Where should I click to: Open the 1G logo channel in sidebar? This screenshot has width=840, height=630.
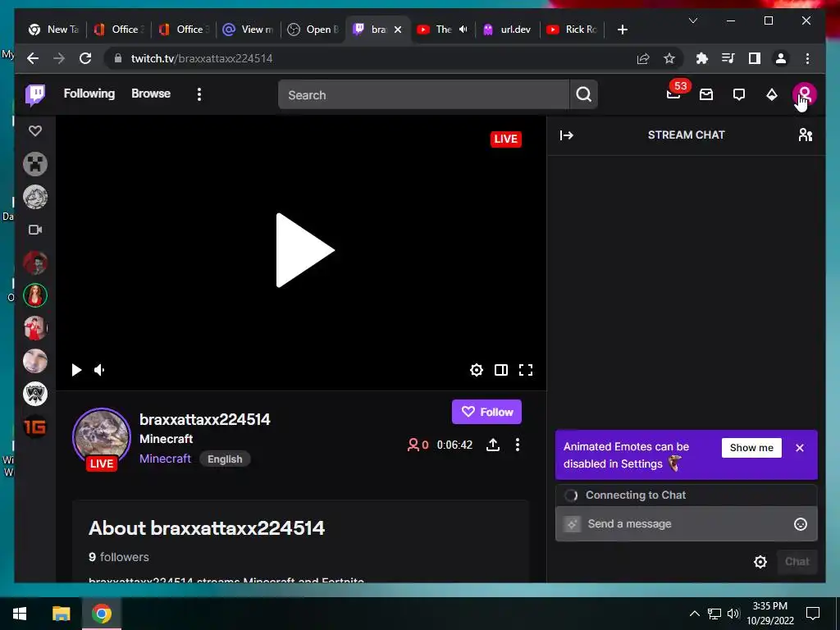point(35,427)
